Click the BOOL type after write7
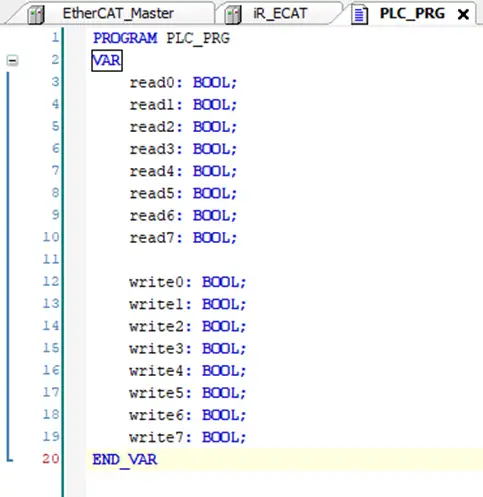Image resolution: width=483 pixels, height=497 pixels. click(221, 437)
